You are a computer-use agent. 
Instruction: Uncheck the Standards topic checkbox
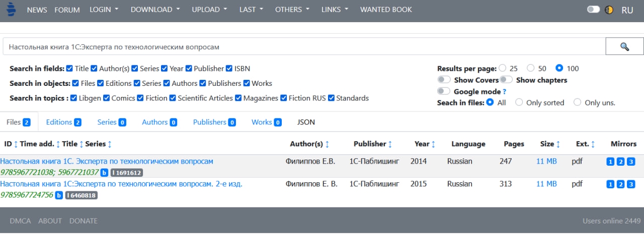pyautogui.click(x=332, y=98)
